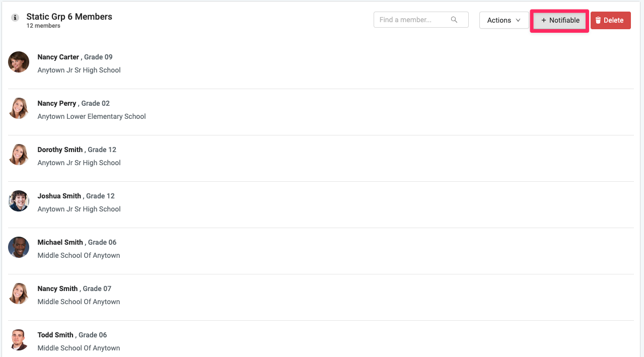Click the Michael Smith member name
Screen dimensions: 644x357
pyautogui.click(x=60, y=242)
